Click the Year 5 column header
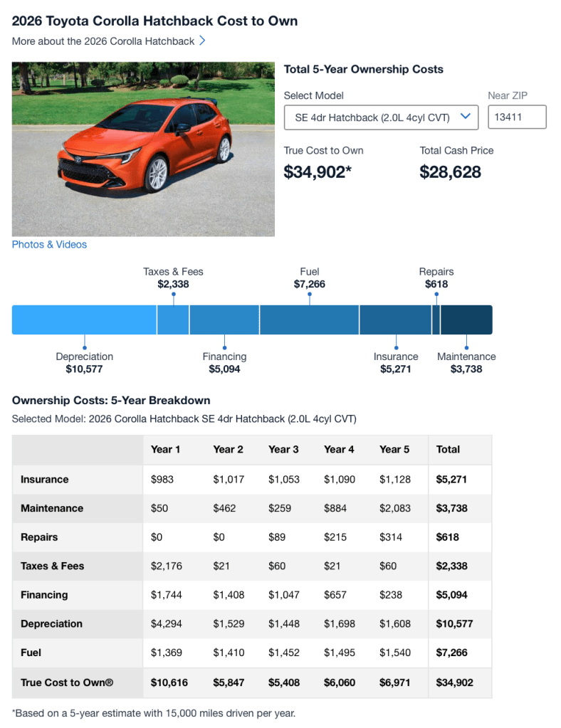 394,450
